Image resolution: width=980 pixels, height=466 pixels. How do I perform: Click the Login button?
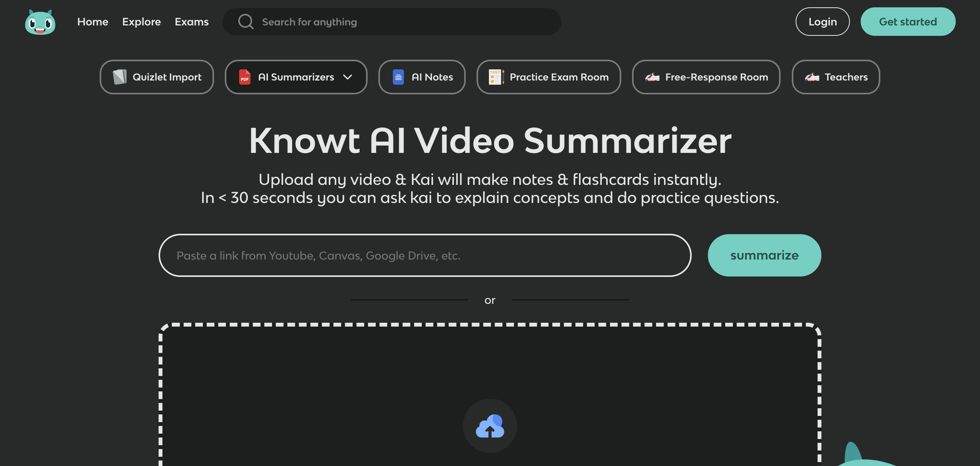(x=823, y=22)
